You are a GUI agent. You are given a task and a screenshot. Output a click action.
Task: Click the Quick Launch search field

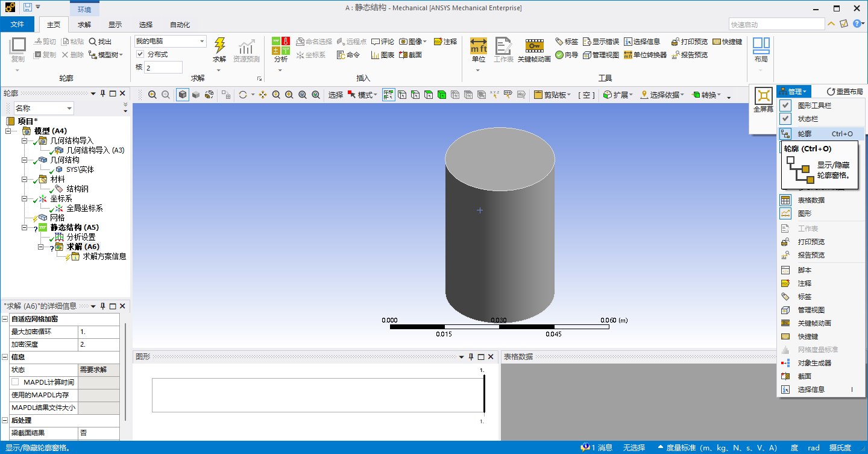[x=776, y=24]
